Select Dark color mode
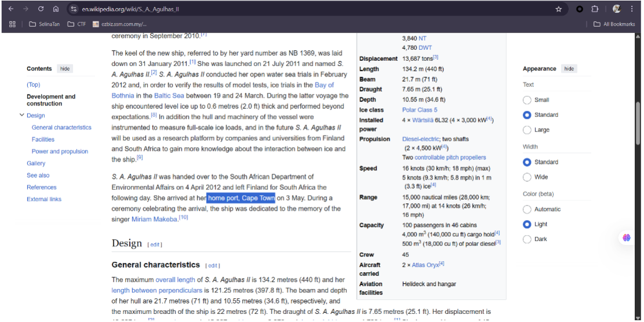Image resolution: width=644 pixels, height=322 pixels. tap(527, 239)
